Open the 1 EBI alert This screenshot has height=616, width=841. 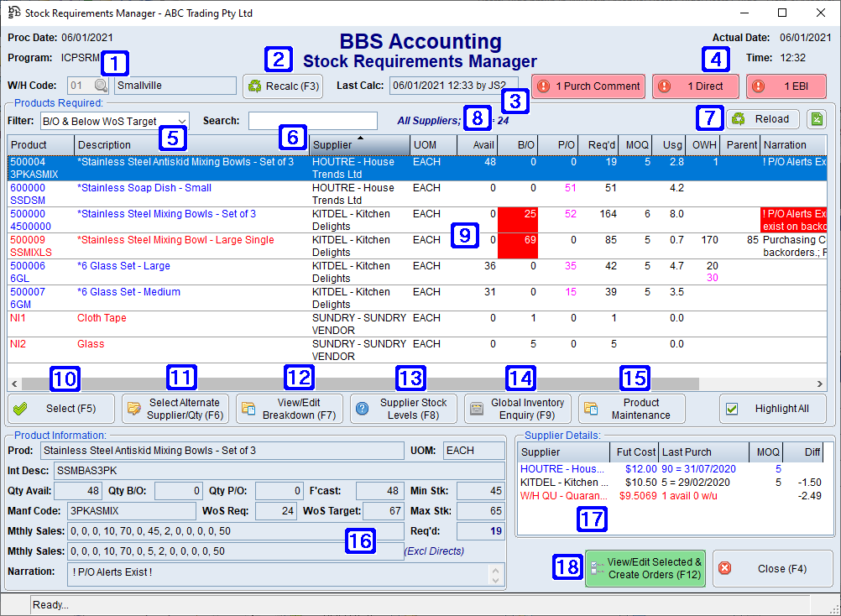click(x=786, y=86)
